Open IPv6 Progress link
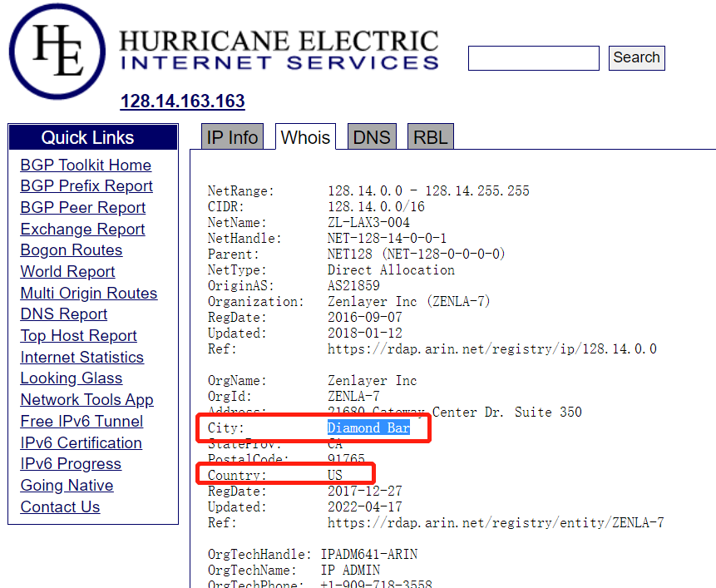The height and width of the screenshot is (588, 716). point(71,463)
